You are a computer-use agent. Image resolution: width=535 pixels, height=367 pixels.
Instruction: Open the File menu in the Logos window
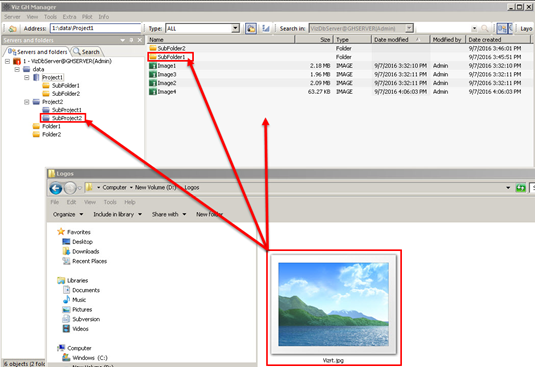click(55, 202)
